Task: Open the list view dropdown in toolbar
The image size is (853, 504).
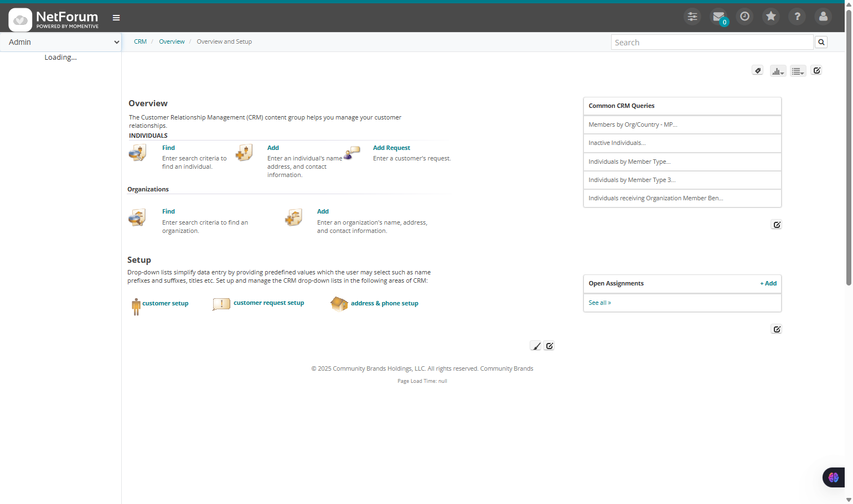Action: (798, 71)
